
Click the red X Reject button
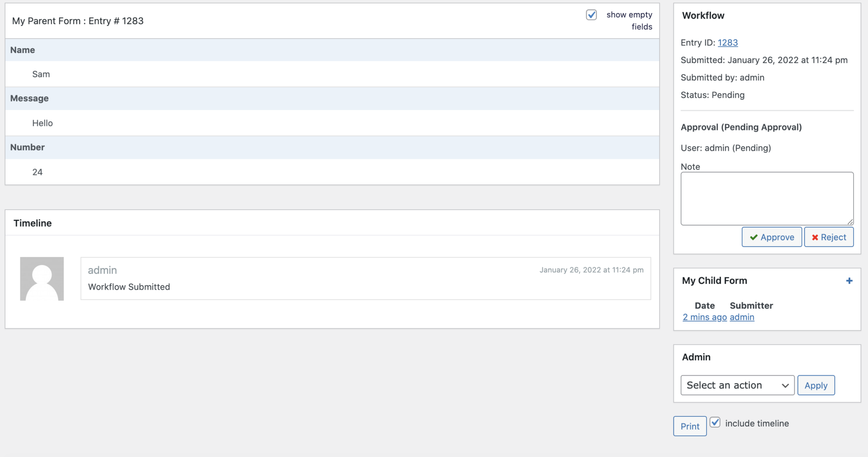click(x=829, y=237)
